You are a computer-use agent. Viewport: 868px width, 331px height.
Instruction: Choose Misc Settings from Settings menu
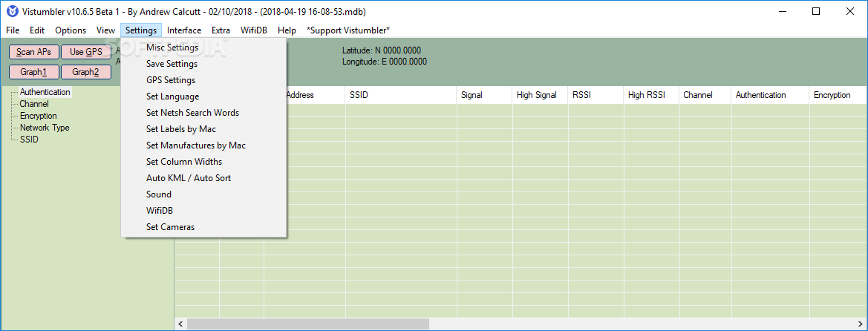click(x=203, y=47)
